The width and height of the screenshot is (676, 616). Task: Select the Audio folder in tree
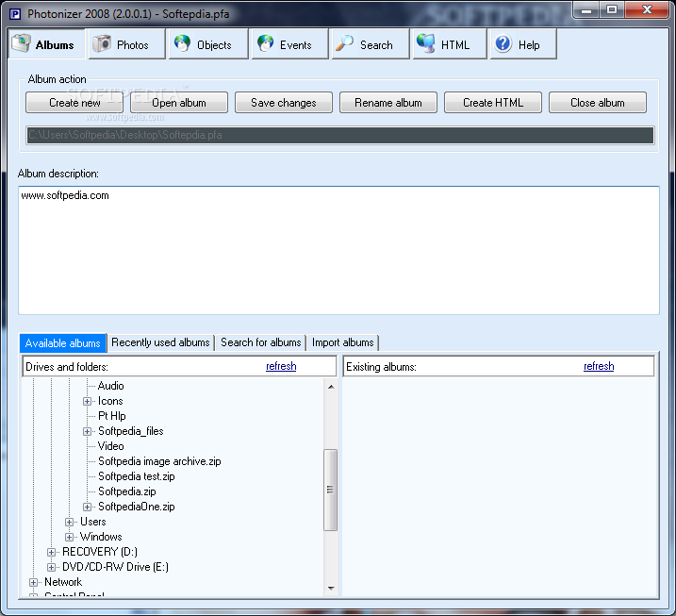click(111, 386)
